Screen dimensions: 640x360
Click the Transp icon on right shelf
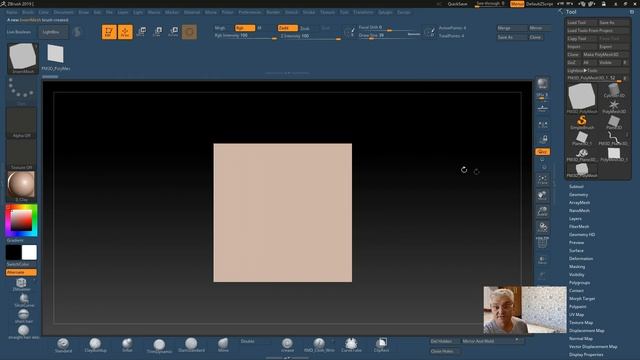pos(542,260)
